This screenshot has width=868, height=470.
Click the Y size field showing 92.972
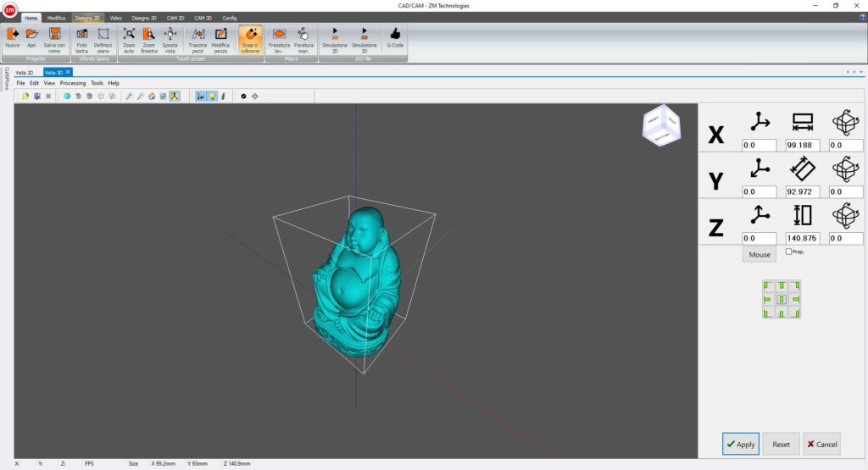pos(802,192)
